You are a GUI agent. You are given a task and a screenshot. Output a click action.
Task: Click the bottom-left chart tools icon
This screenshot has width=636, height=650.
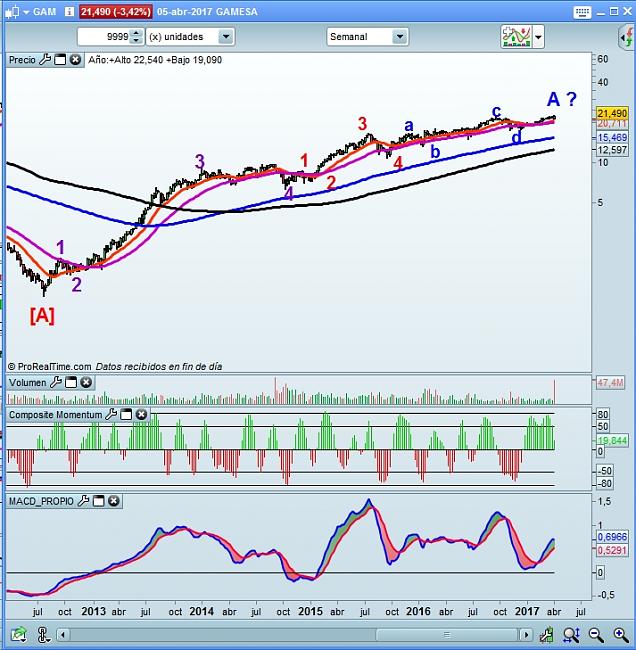[19, 634]
